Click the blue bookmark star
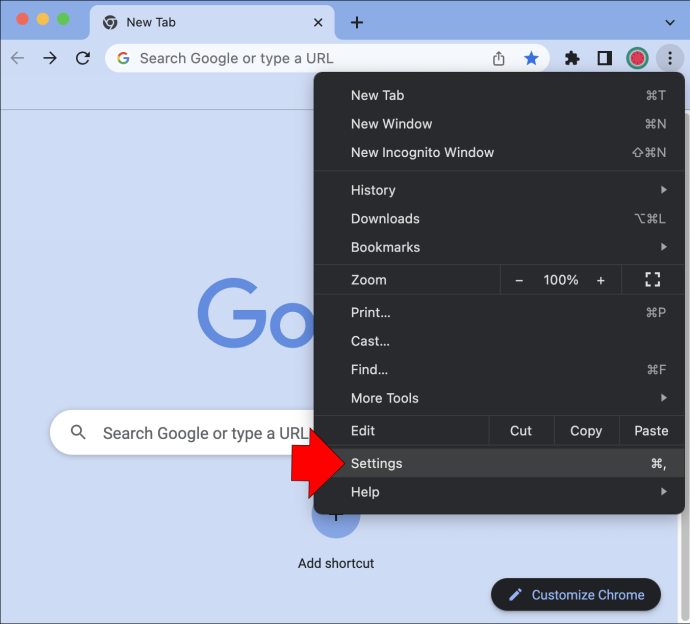Image resolution: width=690 pixels, height=624 pixels. pos(531,58)
